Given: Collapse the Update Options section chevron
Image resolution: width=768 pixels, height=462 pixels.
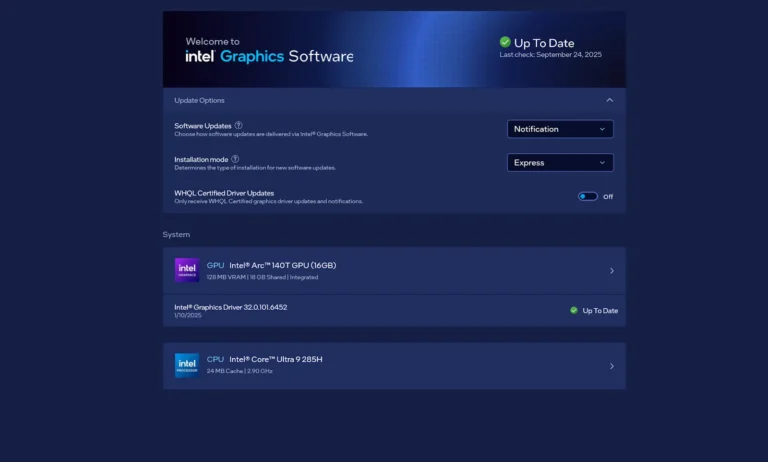Looking at the screenshot, I should [x=609, y=100].
